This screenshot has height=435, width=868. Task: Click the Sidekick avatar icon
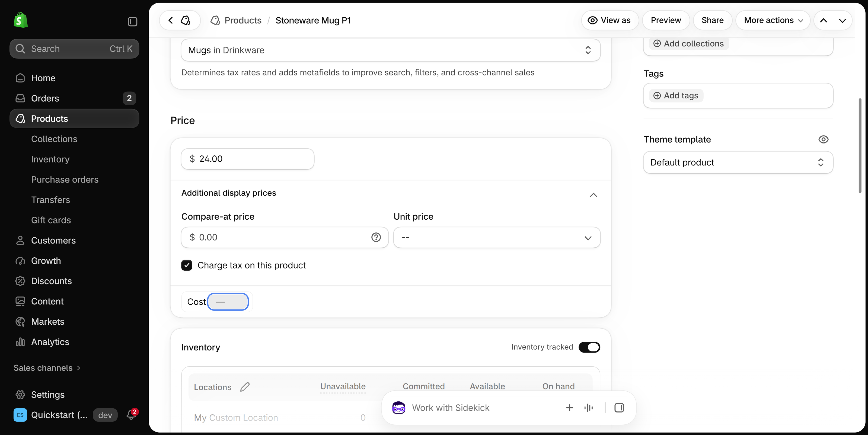(x=399, y=408)
